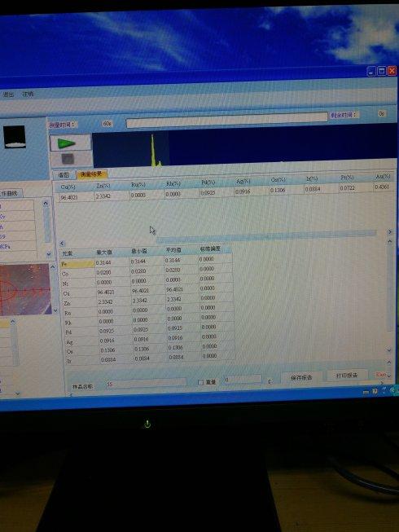
Task: Click the 保存报告 save report button
Action: 301,377
